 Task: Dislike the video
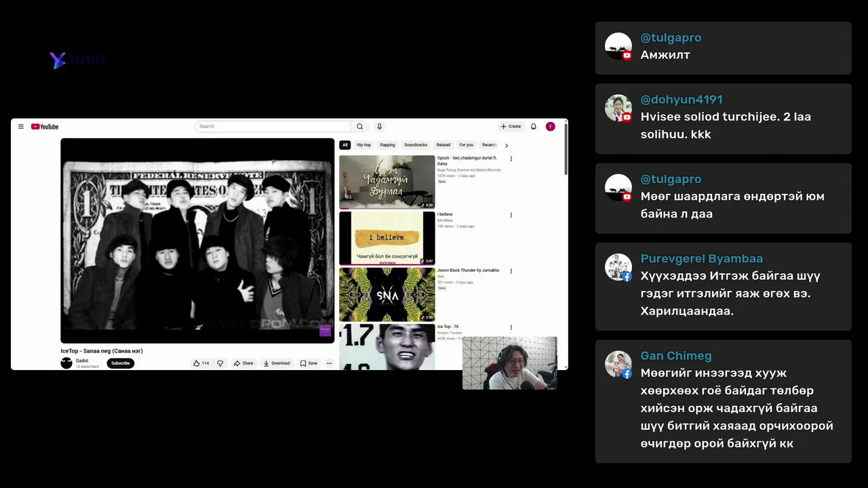click(x=220, y=363)
